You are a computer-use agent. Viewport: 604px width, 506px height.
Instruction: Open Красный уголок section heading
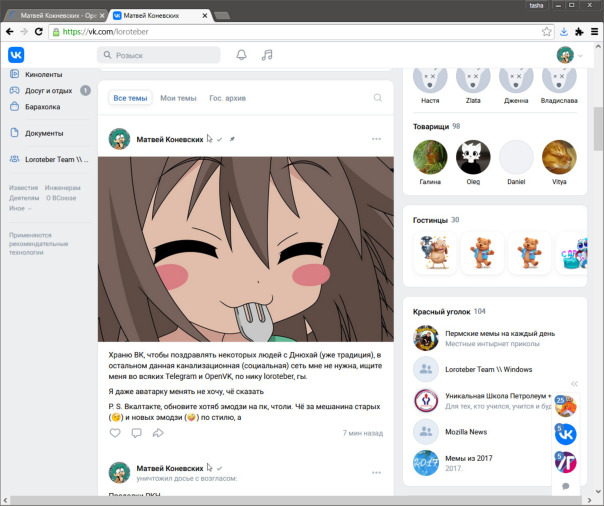pyautogui.click(x=441, y=312)
